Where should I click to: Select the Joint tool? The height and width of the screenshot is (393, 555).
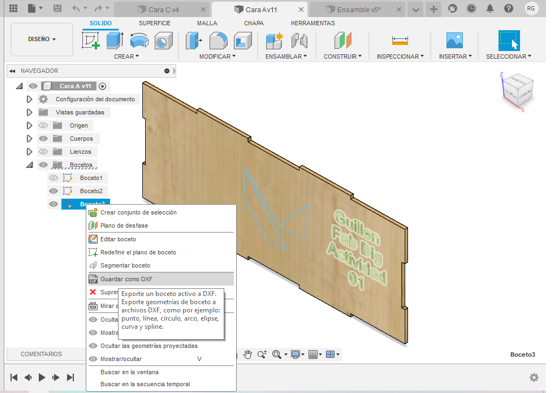pyautogui.click(x=299, y=40)
